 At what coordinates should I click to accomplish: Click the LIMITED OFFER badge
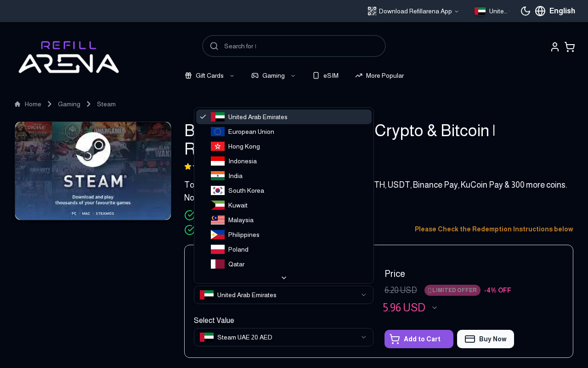[452, 290]
